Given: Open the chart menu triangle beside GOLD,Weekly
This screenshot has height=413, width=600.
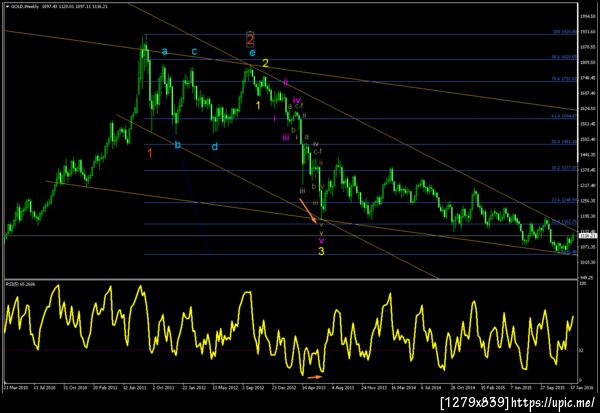Looking at the screenshot, I should coord(7,7).
